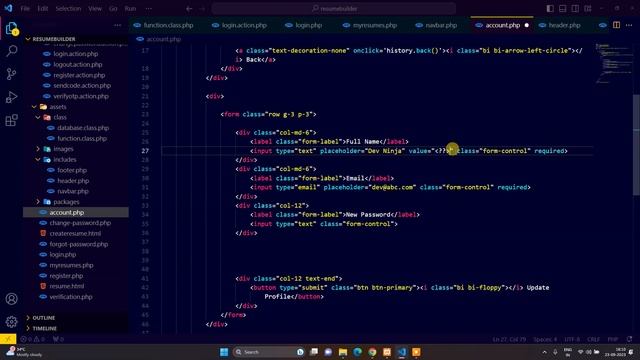640x360 pixels.
Task: Toggle the secondary side bar
Action: (575, 9)
